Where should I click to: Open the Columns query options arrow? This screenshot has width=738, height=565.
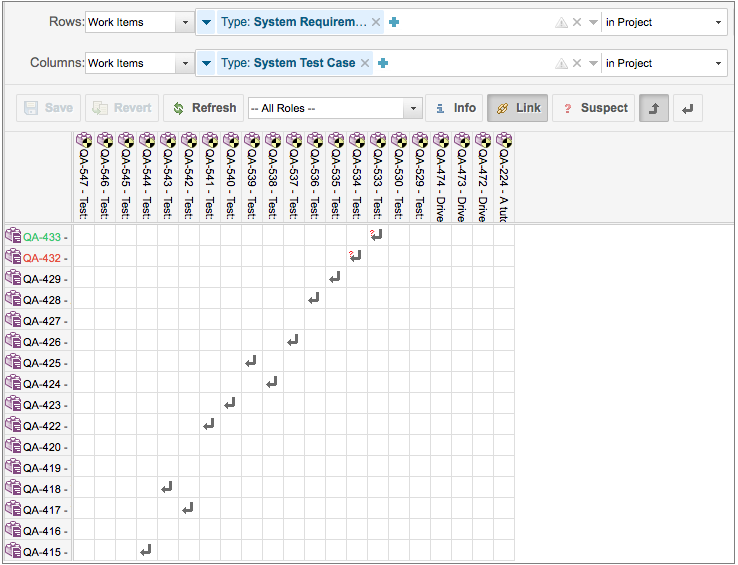[x=593, y=63]
